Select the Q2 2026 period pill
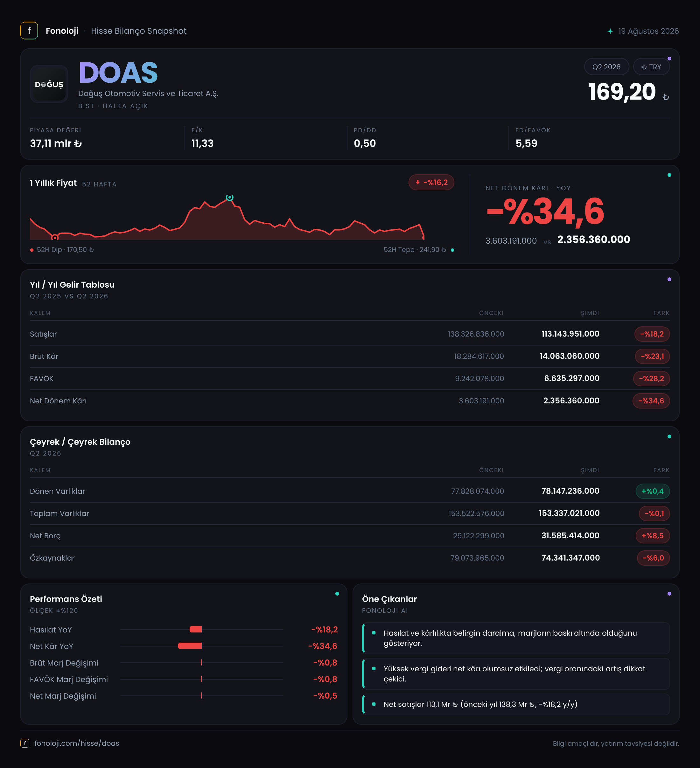Image resolution: width=700 pixels, height=768 pixels. point(606,67)
